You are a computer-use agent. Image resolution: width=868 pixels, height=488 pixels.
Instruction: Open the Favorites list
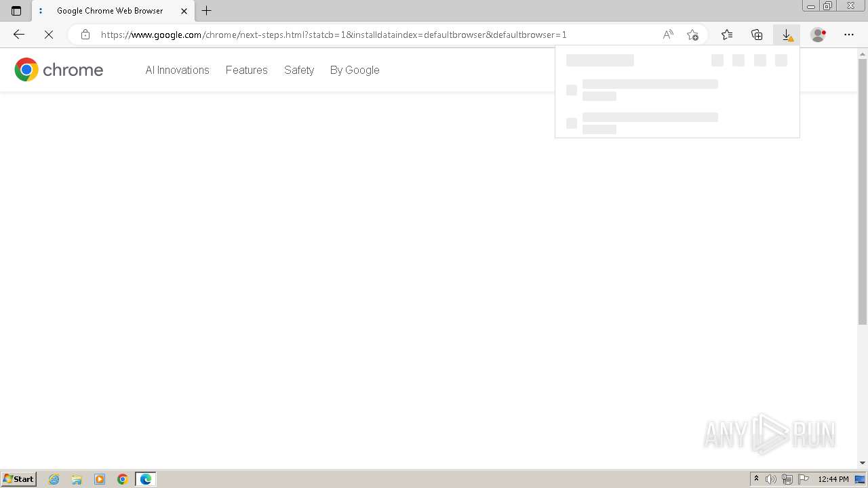pos(727,35)
